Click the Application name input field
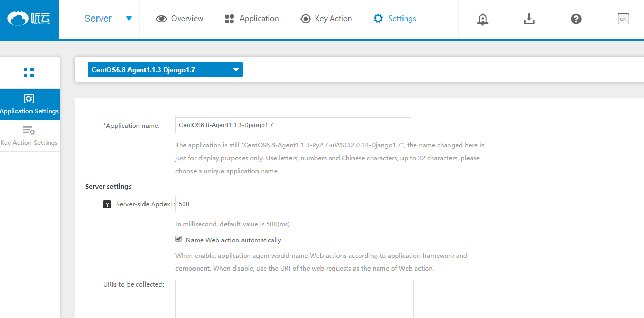This screenshot has height=318, width=644. pos(293,125)
